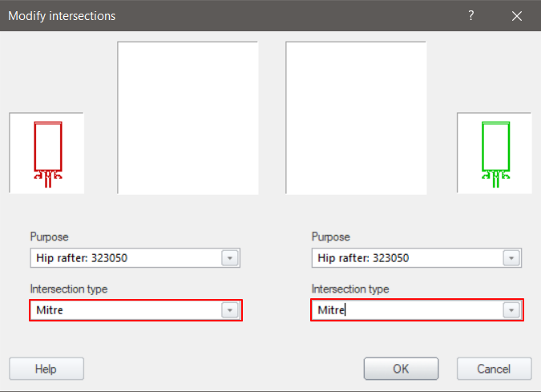Confirm changes with the OK button
Screen dimensions: 541x392
pos(401,369)
